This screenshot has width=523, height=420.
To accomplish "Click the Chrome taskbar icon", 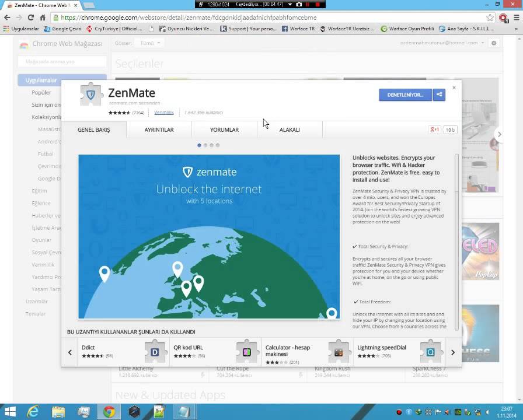I will [109, 412].
